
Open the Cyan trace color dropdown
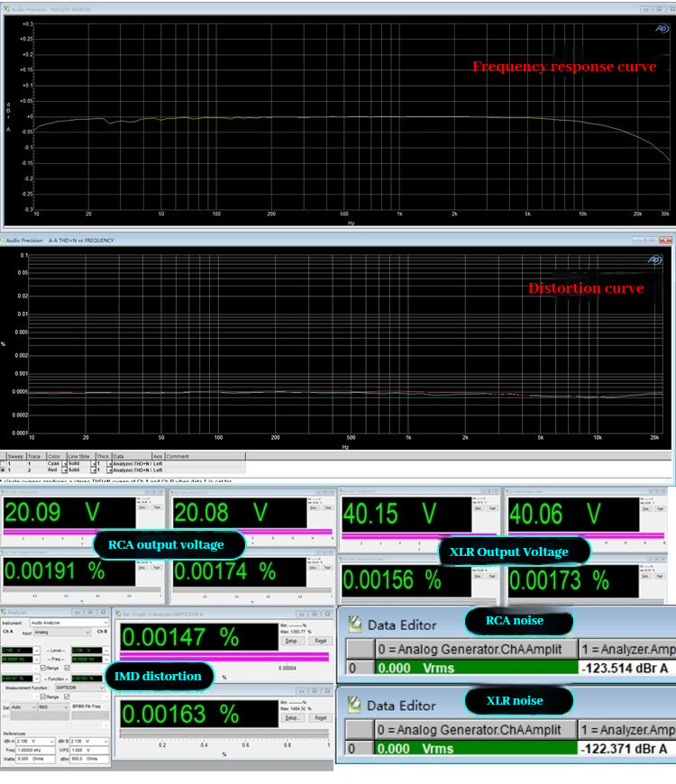point(64,463)
